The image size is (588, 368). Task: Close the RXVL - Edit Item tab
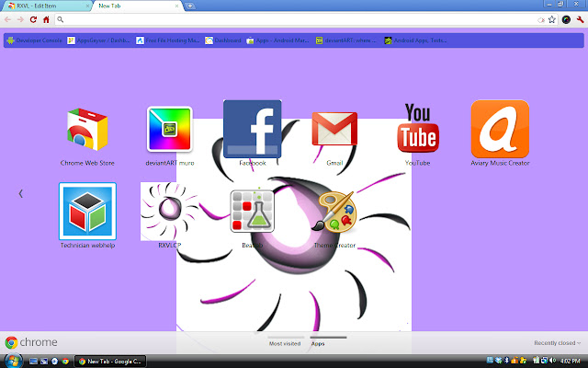point(88,6)
